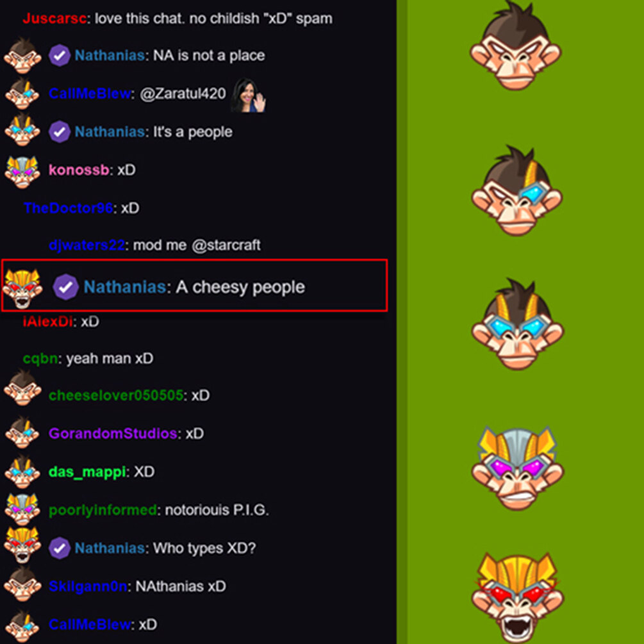Click the badge beside cheeselover050505
This screenshot has width=644, height=644.
click(x=22, y=388)
